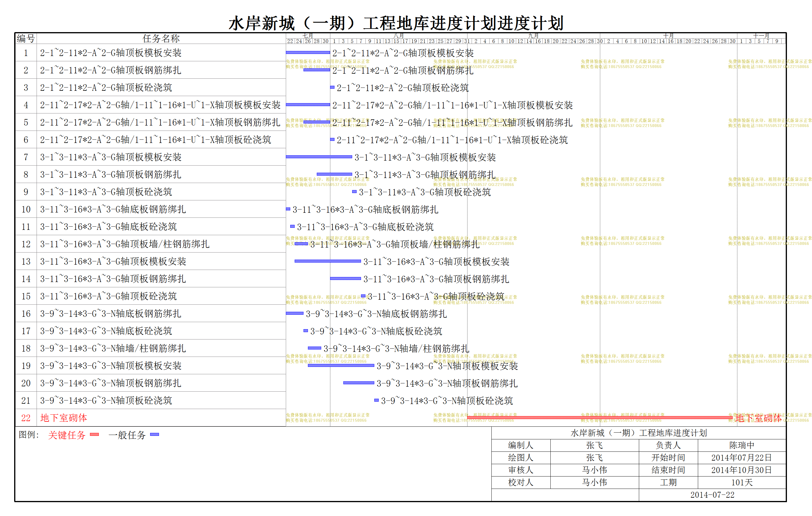This screenshot has width=812, height=516.
Task: Click task name 地下室砌体 in the table
Action: point(64,418)
